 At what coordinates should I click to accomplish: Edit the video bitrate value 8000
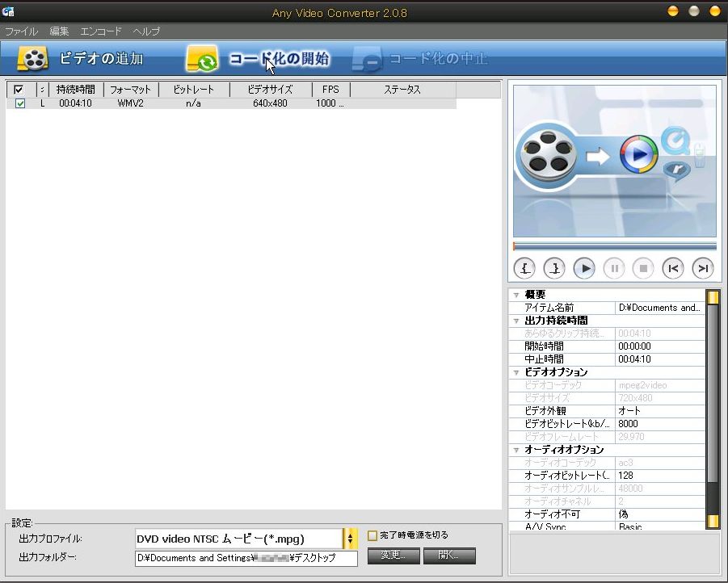(x=660, y=424)
